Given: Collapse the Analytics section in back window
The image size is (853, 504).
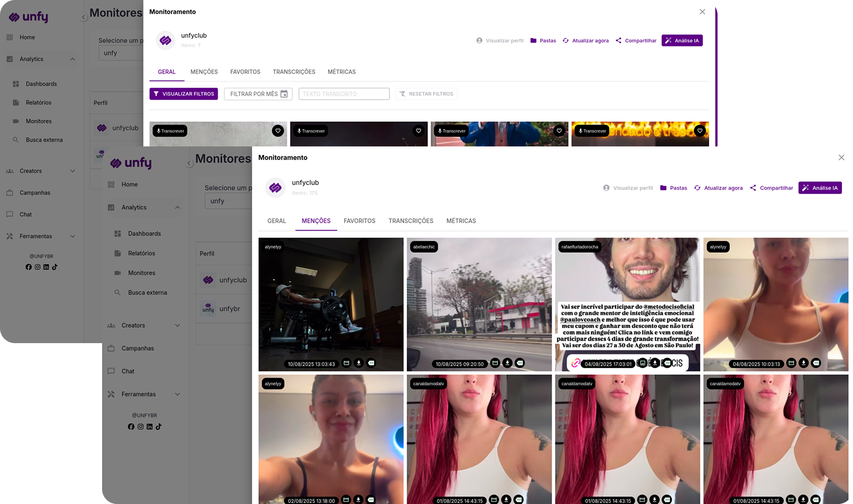Looking at the screenshot, I should pyautogui.click(x=73, y=59).
